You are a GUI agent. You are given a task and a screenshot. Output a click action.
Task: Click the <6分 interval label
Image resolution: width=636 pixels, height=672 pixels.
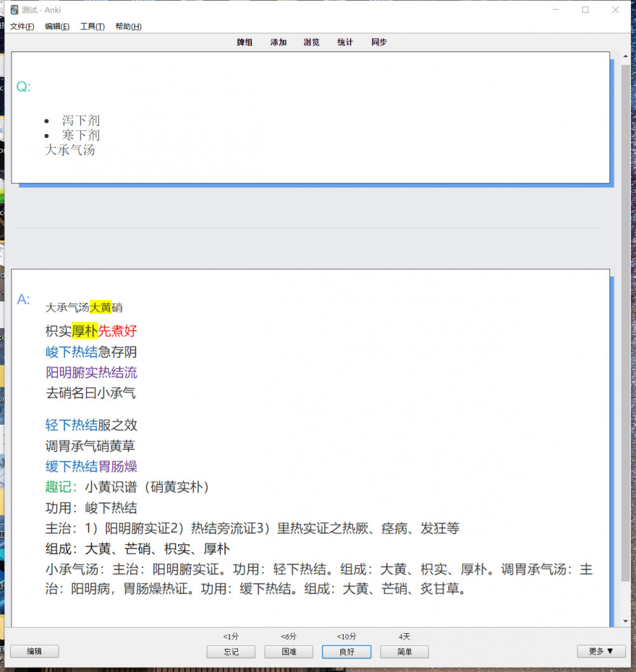point(289,636)
